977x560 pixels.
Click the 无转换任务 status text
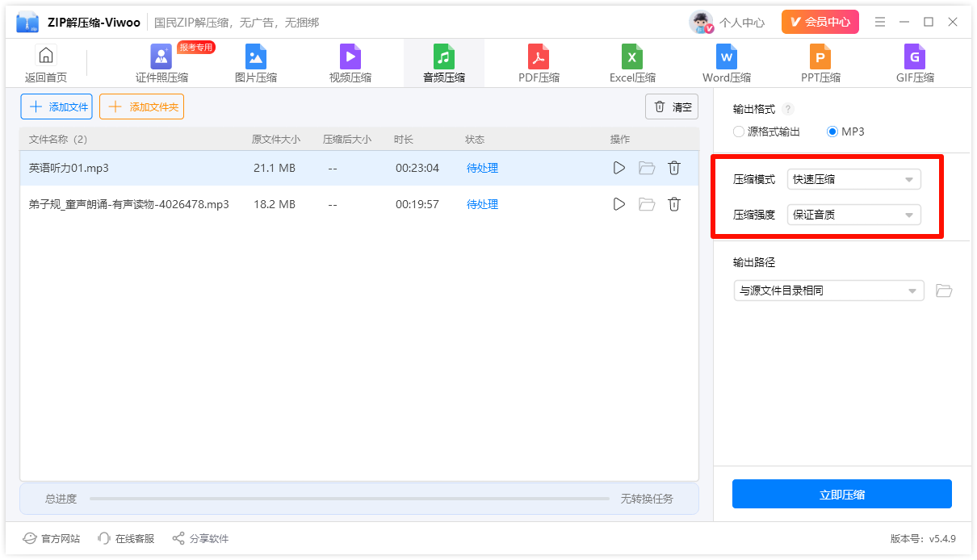tap(647, 499)
